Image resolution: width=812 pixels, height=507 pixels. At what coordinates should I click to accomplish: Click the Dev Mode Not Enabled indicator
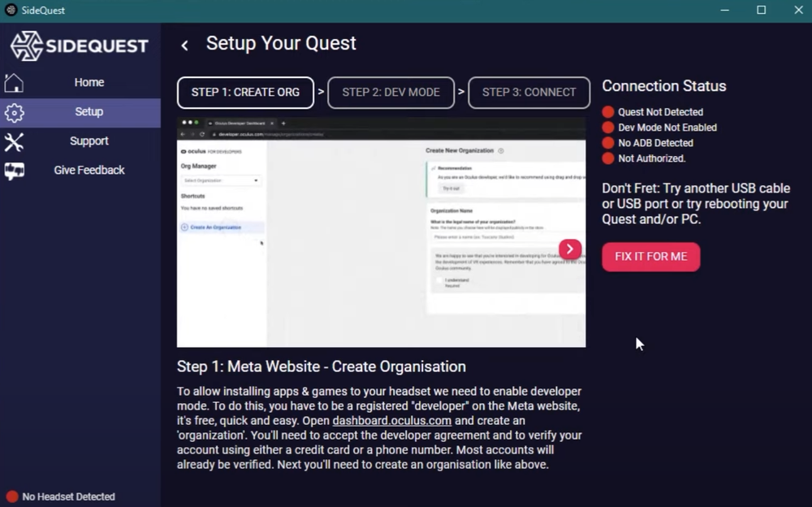coord(609,128)
